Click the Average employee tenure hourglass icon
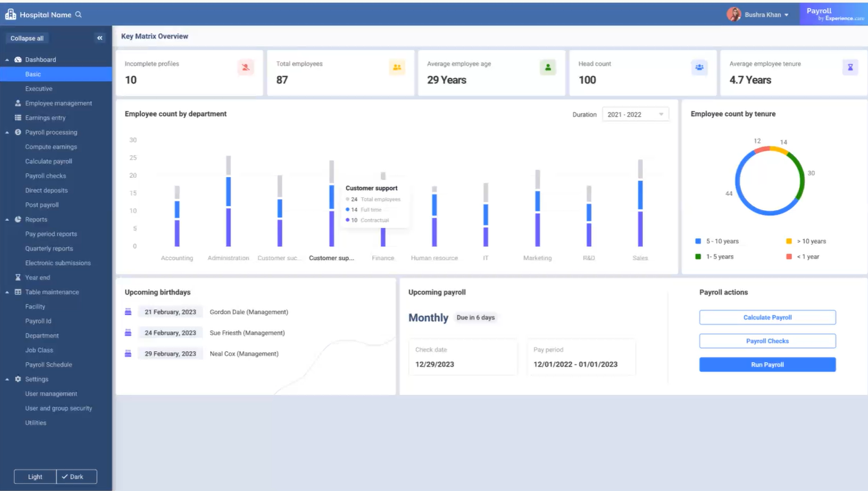 click(x=850, y=67)
